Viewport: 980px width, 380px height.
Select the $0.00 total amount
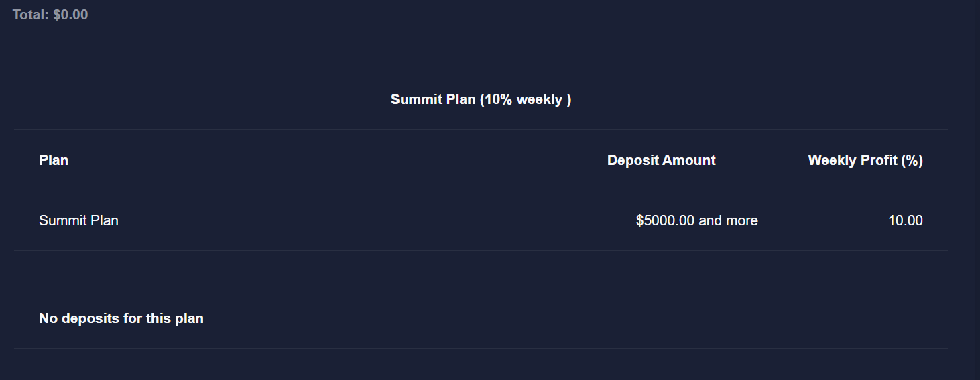click(70, 15)
